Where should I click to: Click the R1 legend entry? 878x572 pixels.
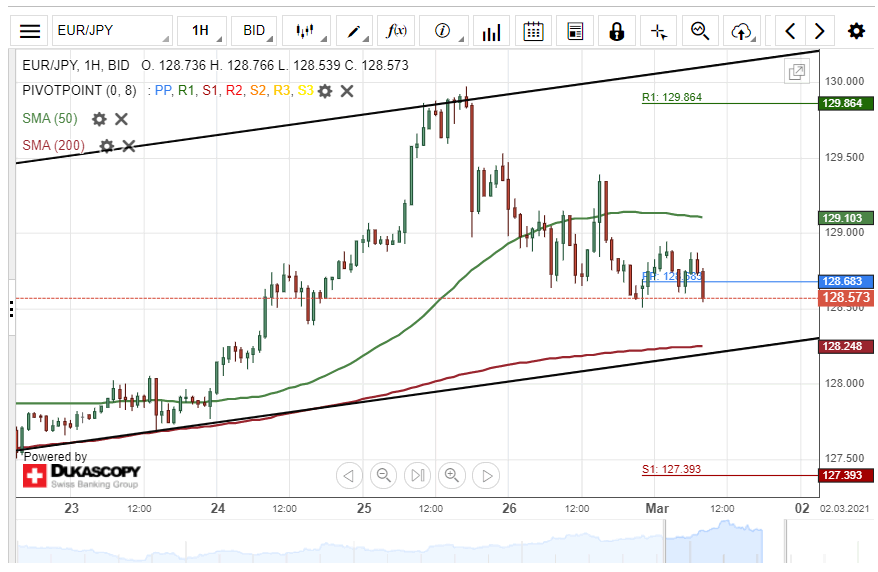(186, 91)
